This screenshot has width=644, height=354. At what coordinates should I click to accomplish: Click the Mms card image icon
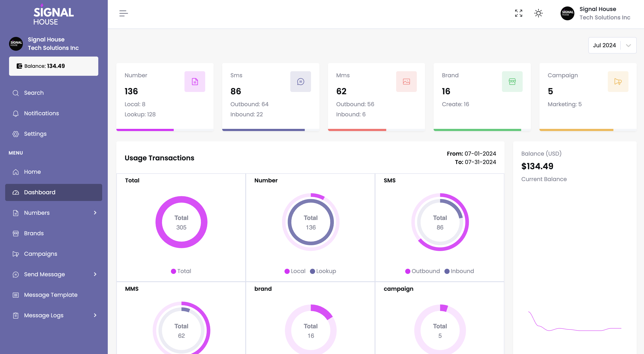point(406,82)
